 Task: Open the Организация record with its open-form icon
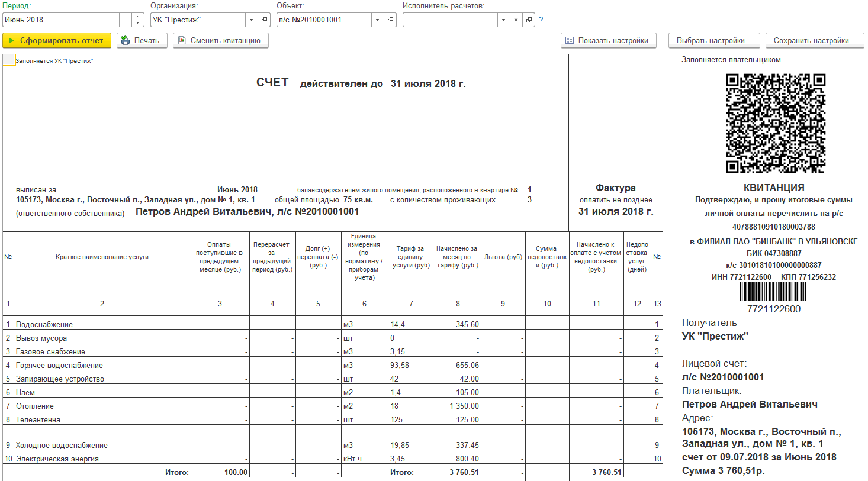click(265, 20)
